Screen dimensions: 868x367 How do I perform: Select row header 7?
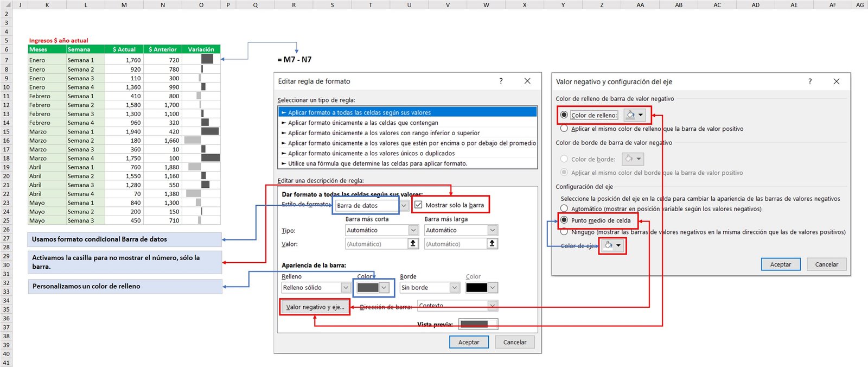[x=7, y=60]
